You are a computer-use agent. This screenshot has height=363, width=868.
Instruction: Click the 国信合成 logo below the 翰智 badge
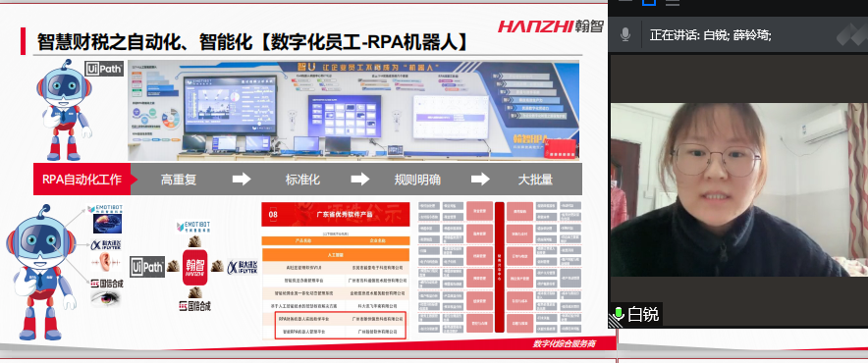194,305
